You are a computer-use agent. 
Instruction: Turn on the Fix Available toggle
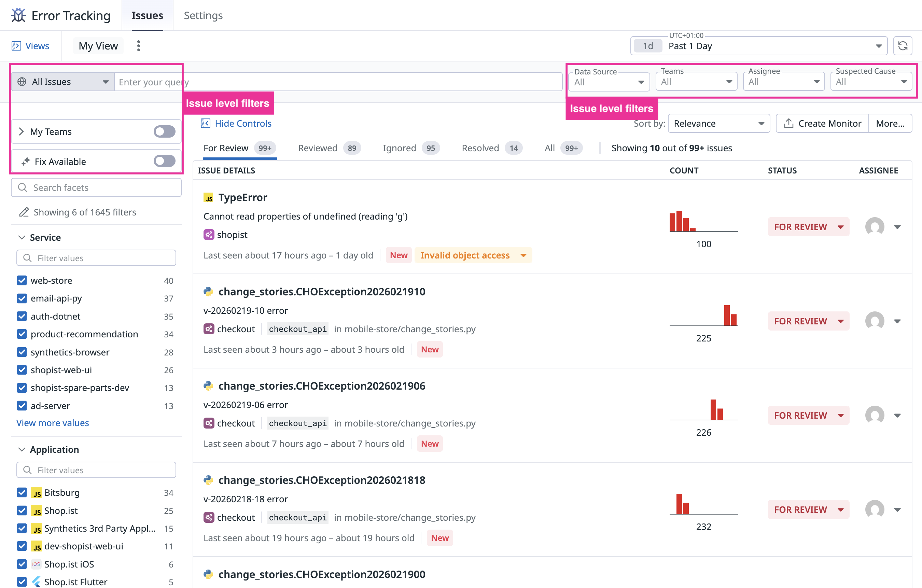click(x=164, y=161)
